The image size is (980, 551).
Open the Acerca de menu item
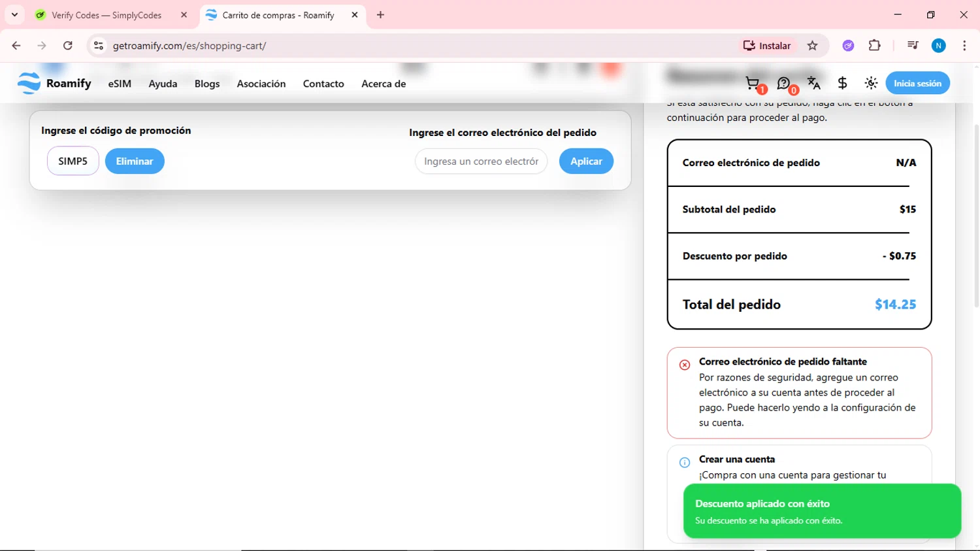tap(384, 84)
